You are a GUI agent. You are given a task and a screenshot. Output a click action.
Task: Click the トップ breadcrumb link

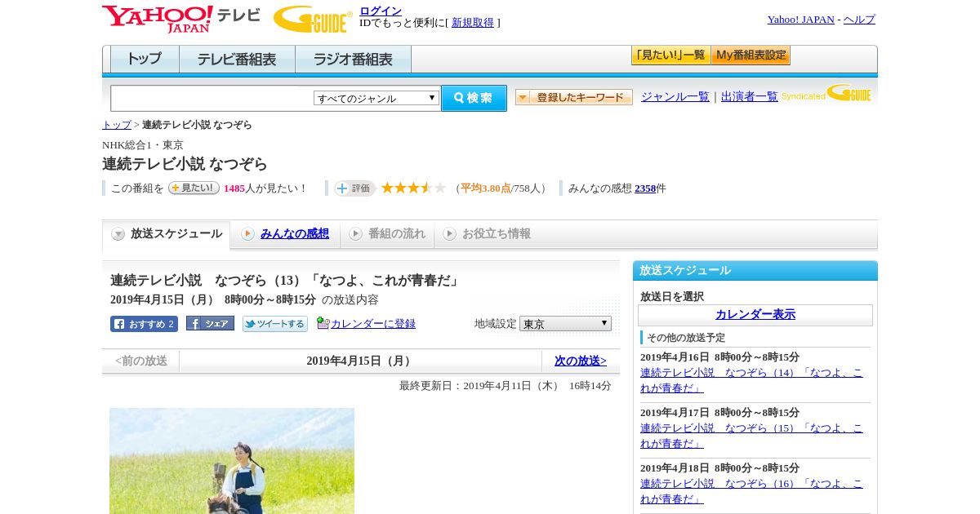point(116,125)
